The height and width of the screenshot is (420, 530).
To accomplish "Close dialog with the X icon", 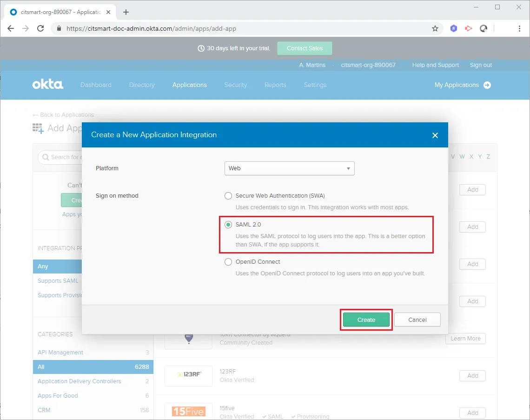I will click(x=435, y=135).
